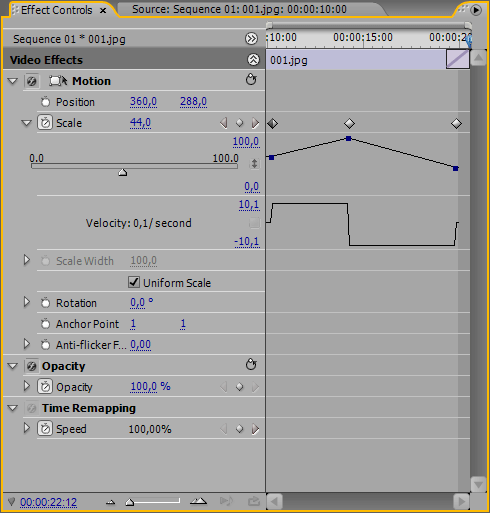Select the last Scale keyframe diamond
Screen dimensions: 490x513
(456, 124)
